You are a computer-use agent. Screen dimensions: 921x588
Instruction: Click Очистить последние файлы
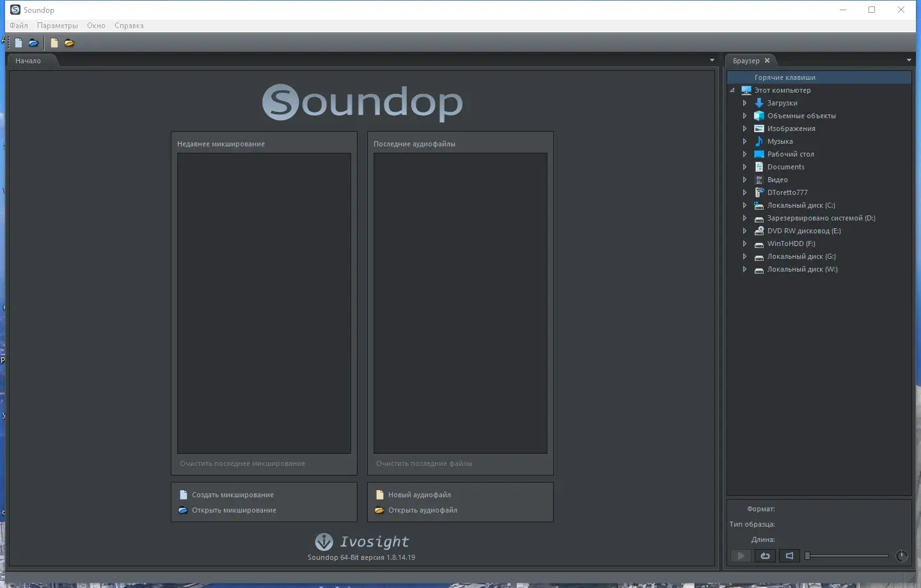[x=424, y=463]
